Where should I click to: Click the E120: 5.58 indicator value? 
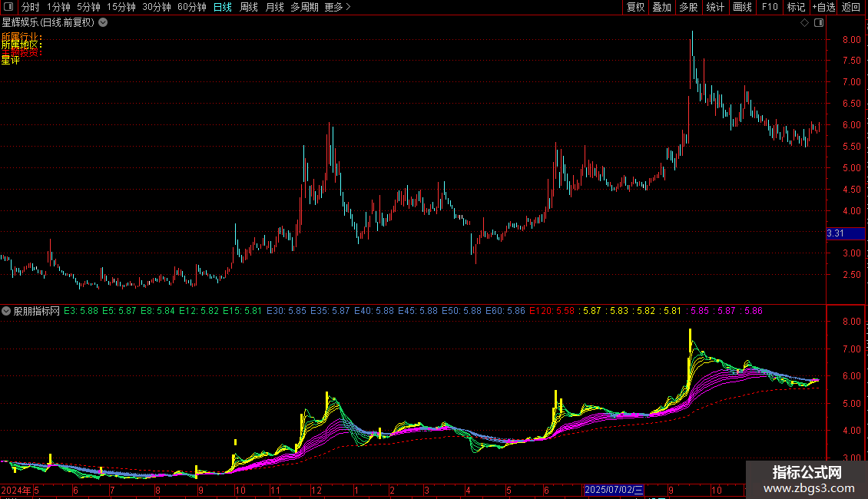pos(552,311)
